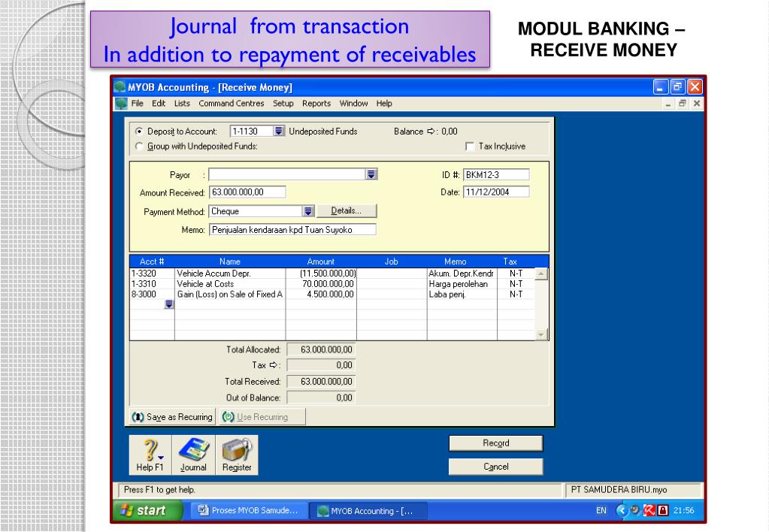Select account cell 1-3310

pos(152,284)
